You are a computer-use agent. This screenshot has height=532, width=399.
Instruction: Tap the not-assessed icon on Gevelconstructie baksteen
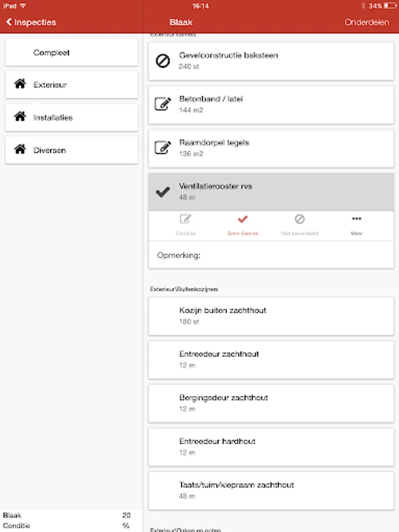tap(163, 60)
